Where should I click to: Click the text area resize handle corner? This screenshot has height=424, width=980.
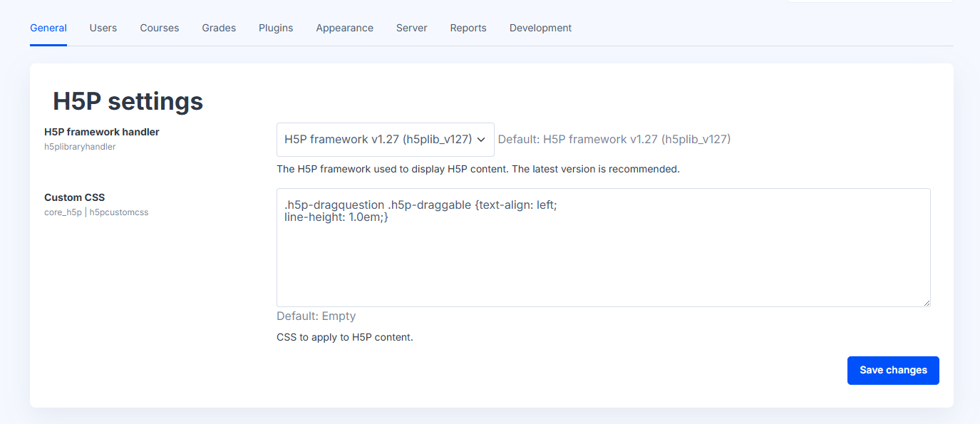(x=927, y=303)
